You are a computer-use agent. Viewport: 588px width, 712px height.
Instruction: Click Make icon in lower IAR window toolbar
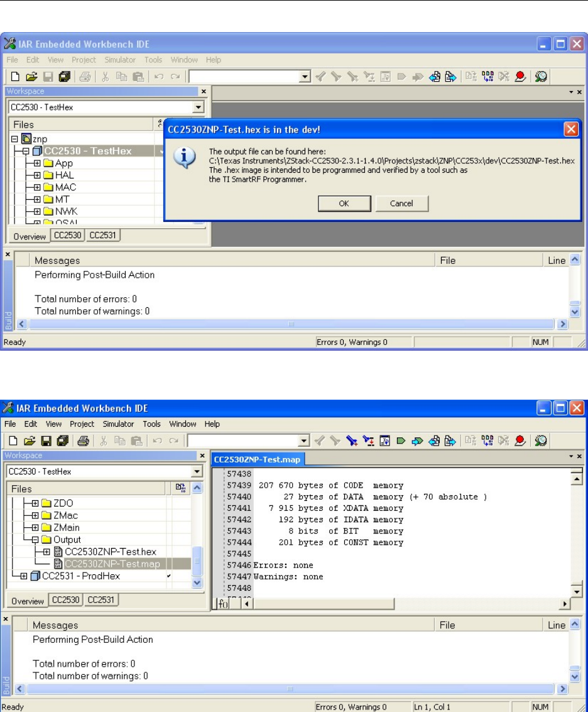coord(487,441)
